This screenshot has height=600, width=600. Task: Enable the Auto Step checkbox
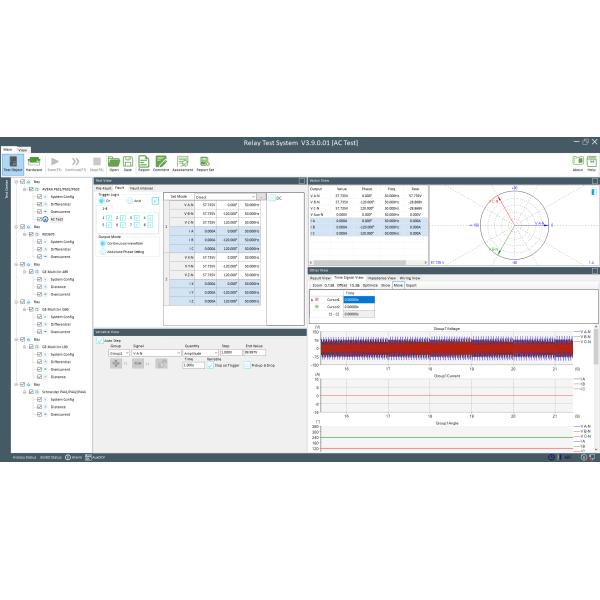100,340
